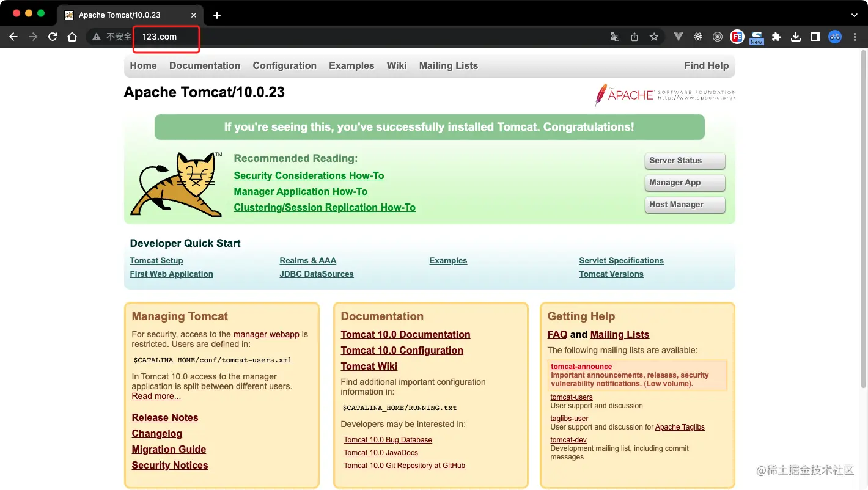868x490 pixels.
Task: Open Tomcat 10.0 Documentation link
Action: click(405, 334)
